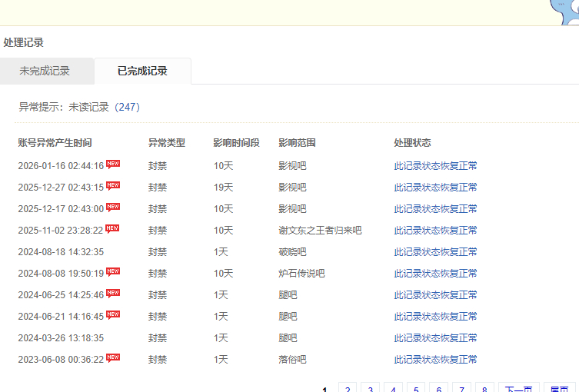Open status link for 炉石传说吧 record
The image size is (579, 392).
435,274
